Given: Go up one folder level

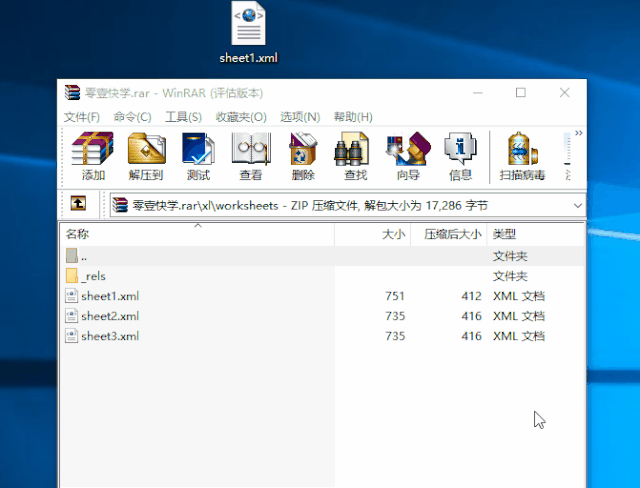Looking at the screenshot, I should pyautogui.click(x=78, y=203).
